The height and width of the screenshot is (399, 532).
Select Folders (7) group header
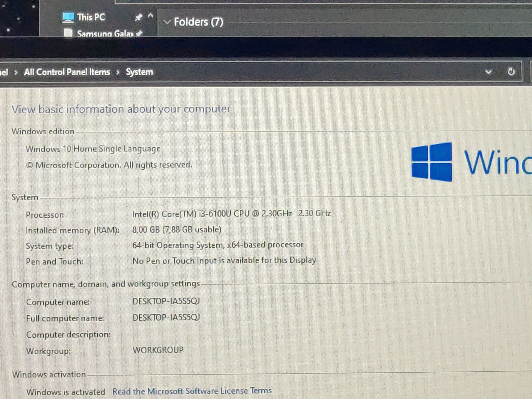[x=198, y=22]
